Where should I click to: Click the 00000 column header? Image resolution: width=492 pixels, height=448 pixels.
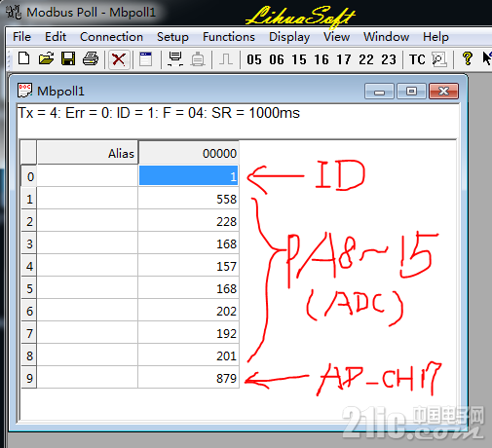tap(189, 153)
